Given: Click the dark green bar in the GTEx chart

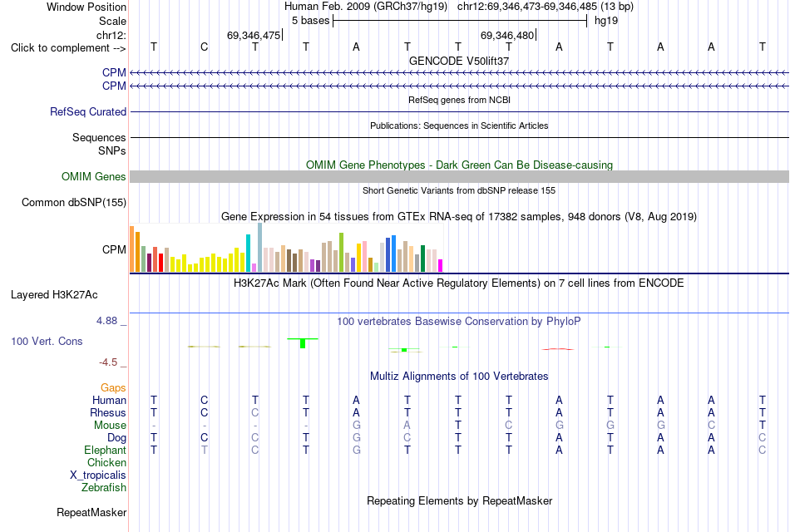Looking at the screenshot, I should pyautogui.click(x=422, y=259).
